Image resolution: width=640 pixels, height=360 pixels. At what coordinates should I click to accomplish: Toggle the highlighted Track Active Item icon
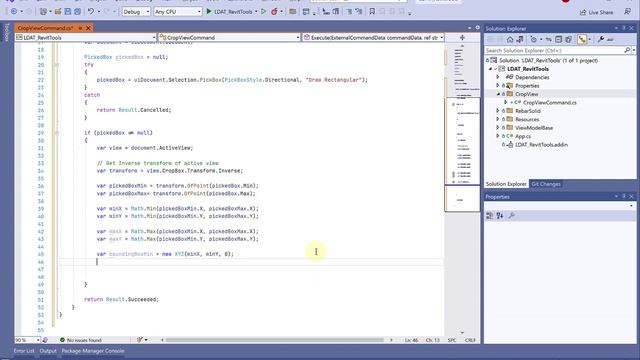pyautogui.click(x=582, y=40)
